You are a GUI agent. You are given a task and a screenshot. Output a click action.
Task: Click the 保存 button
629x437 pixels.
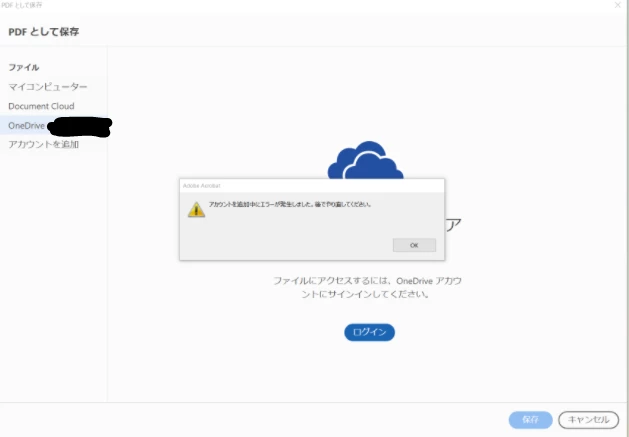coord(530,420)
